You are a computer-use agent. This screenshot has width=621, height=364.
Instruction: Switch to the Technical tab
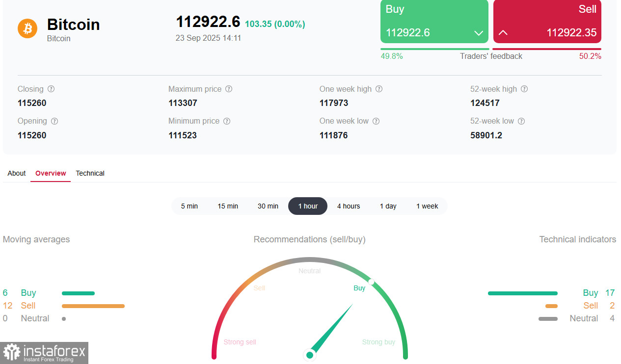(90, 173)
